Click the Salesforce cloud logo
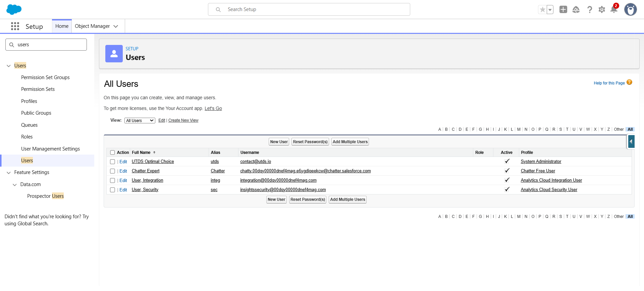The image size is (644, 291). [14, 9]
